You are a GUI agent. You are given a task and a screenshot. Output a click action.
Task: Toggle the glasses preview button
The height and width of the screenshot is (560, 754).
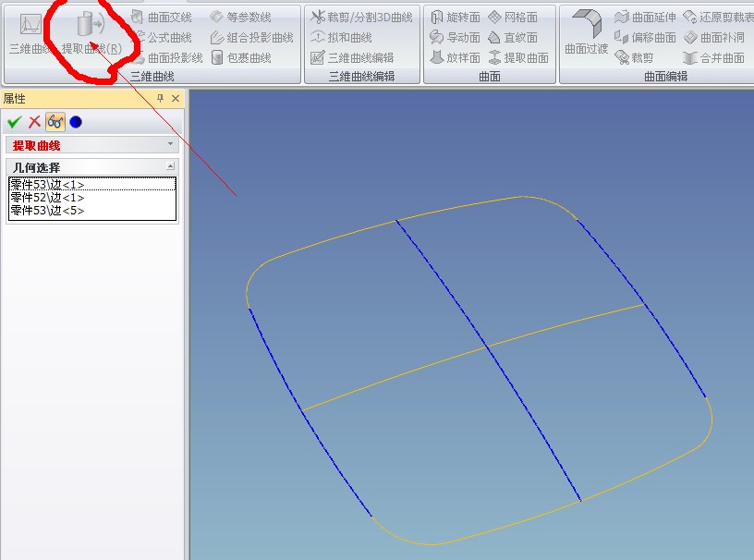click(55, 122)
